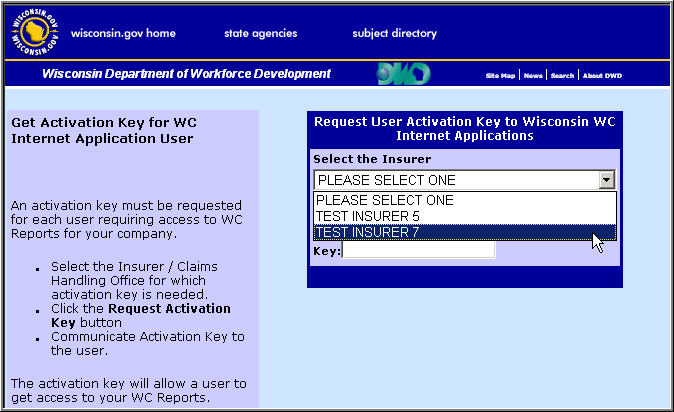Select the highlighted TEST INSURER 7 option
The width and height of the screenshot is (674, 412).
[367, 232]
